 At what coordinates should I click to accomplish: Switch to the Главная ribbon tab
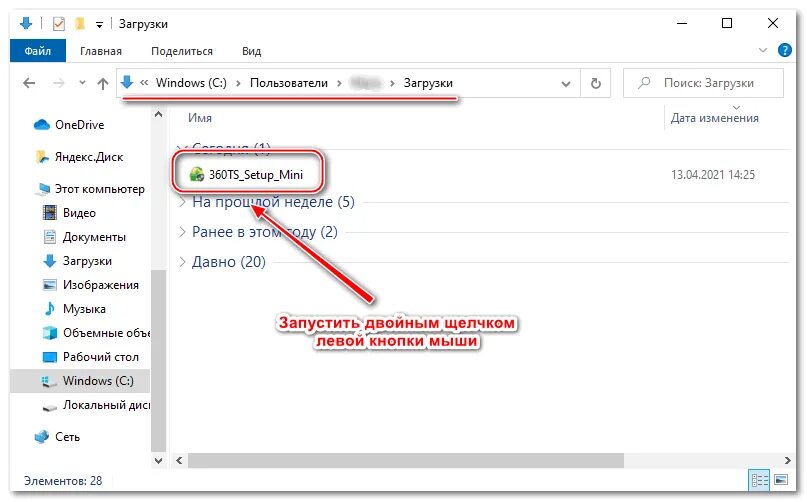[101, 51]
